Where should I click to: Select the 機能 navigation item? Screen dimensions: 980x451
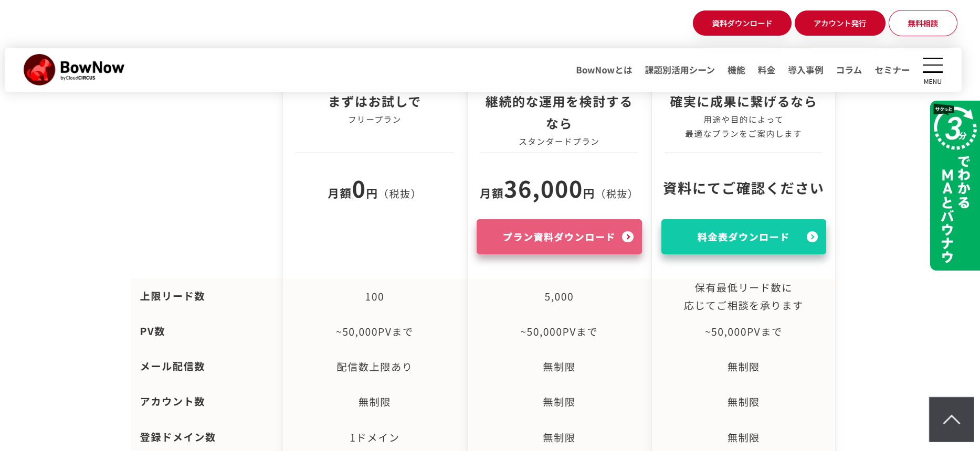pos(736,70)
